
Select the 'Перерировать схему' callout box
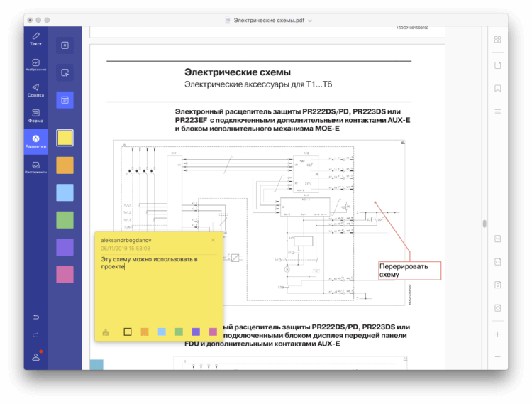pos(410,271)
